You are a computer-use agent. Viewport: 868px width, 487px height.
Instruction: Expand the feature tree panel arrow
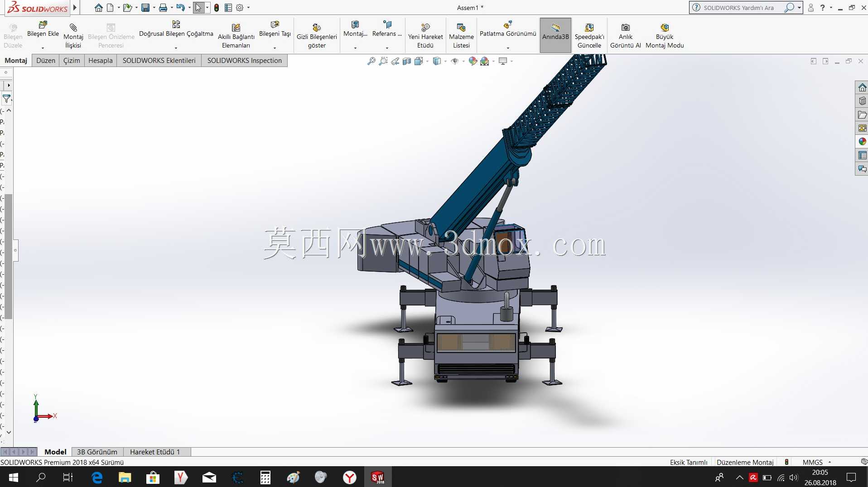(9, 85)
